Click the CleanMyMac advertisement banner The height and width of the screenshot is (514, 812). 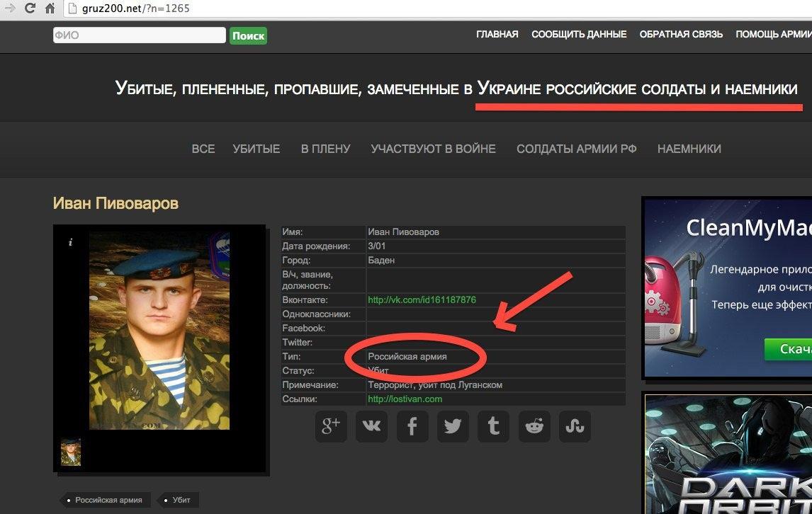pos(728,287)
